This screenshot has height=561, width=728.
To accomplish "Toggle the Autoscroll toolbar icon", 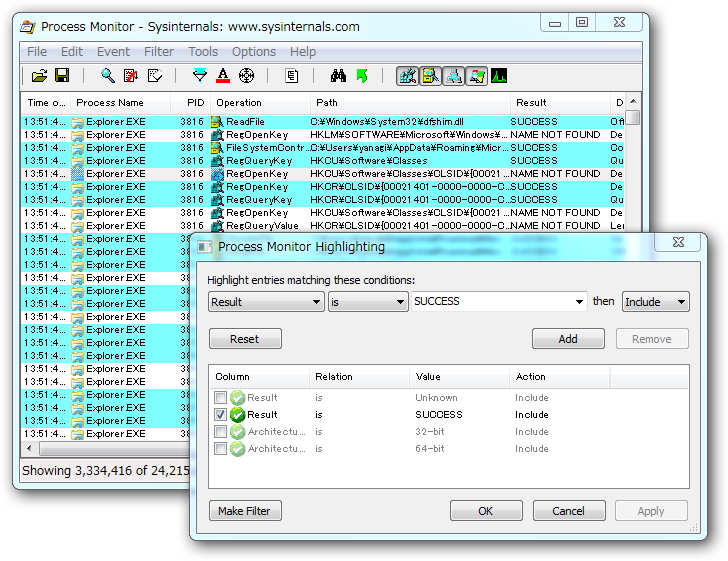I will tap(131, 76).
